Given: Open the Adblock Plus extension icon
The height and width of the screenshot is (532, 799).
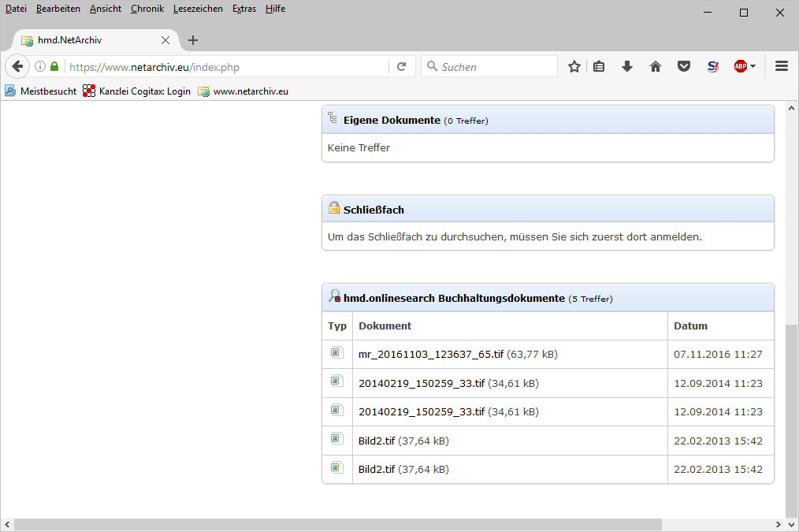Looking at the screenshot, I should [740, 66].
